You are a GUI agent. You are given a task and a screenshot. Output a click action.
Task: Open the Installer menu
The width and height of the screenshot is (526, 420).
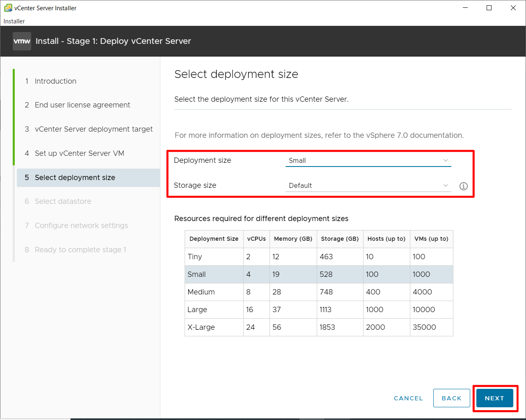pos(14,21)
